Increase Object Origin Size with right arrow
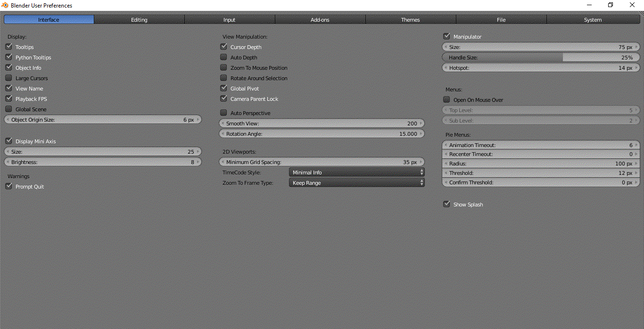 [198, 120]
